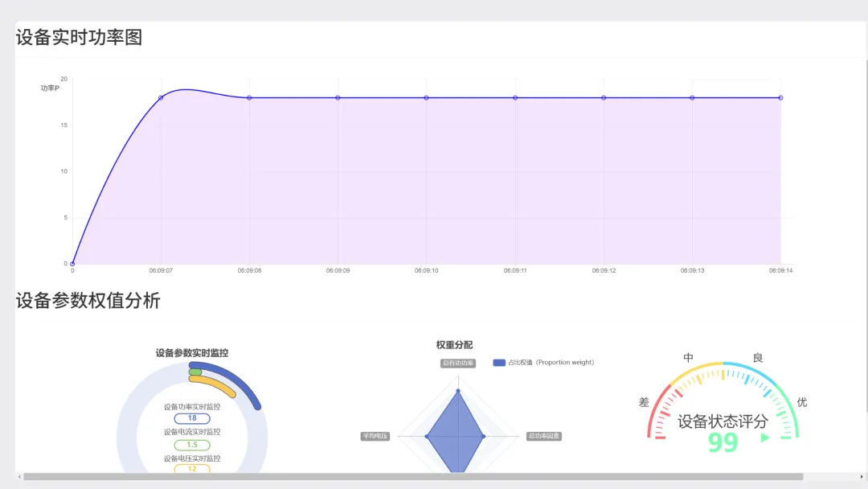The image size is (868, 489).
Task: Click the 设备参数实时监控 chart title
Action: (x=192, y=353)
